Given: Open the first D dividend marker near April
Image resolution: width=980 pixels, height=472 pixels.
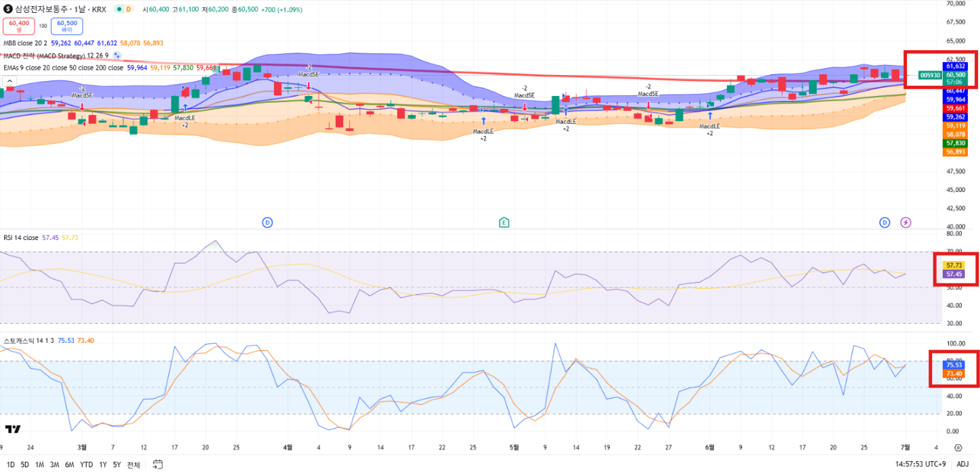Looking at the screenshot, I should click(x=267, y=222).
